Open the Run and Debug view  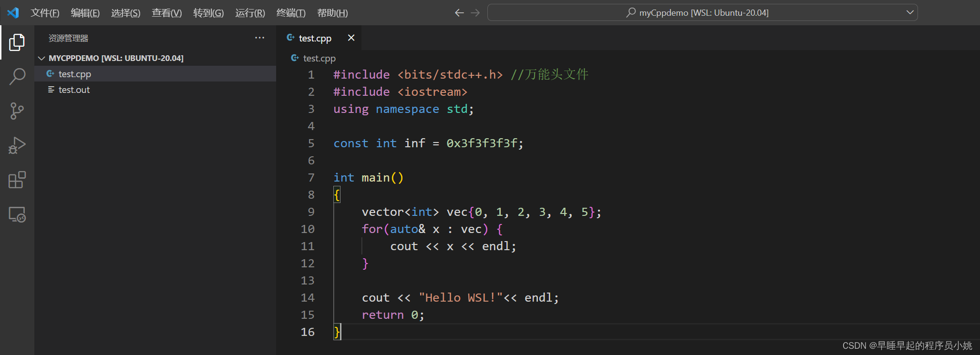tap(17, 145)
